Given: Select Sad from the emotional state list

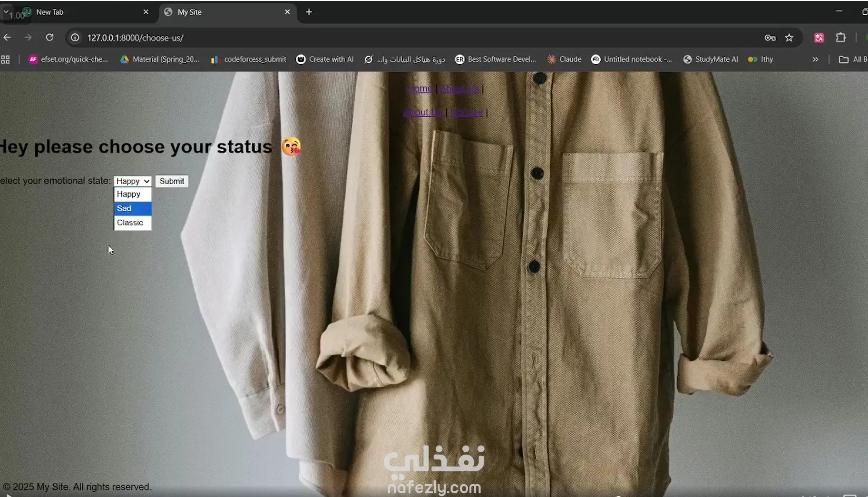Looking at the screenshot, I should [x=132, y=208].
